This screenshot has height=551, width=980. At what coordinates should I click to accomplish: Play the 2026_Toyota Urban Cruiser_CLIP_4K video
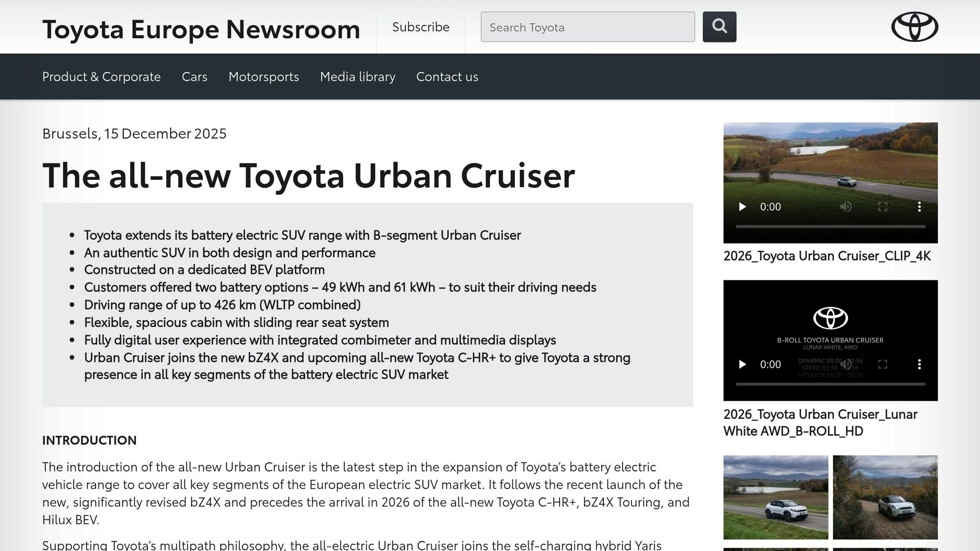click(x=742, y=207)
